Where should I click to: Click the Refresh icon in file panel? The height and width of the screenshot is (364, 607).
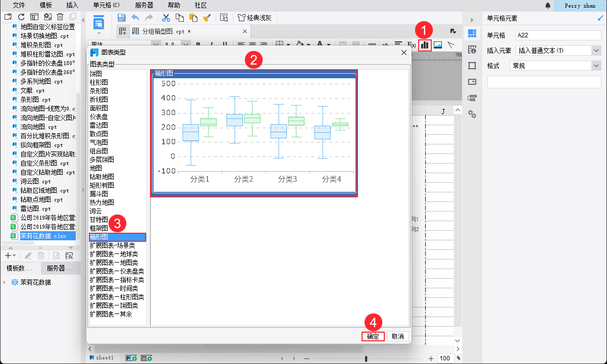point(21,17)
